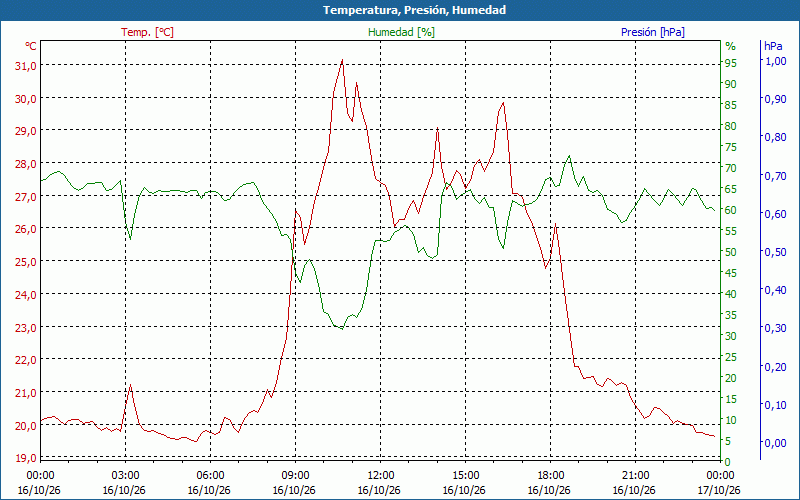This screenshot has height=500, width=800.
Task: Click the Temp. [°C] legend label
Action: [147, 32]
